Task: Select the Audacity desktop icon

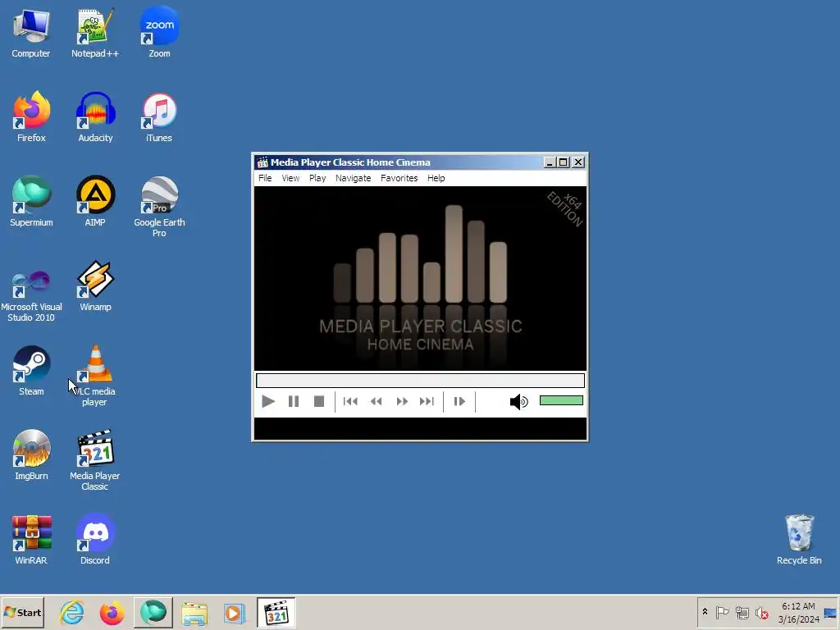Action: [x=95, y=116]
